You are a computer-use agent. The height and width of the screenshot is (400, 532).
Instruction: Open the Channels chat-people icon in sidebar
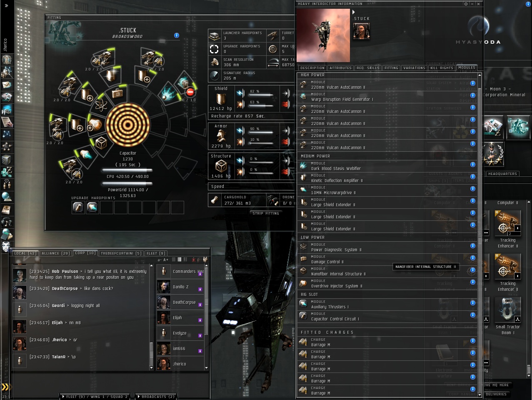tap(7, 184)
